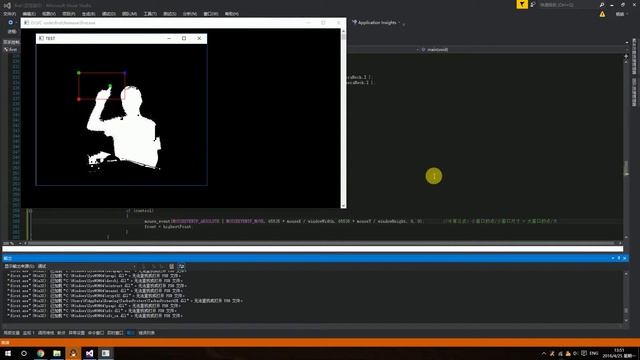The image size is (640, 360).
Task: Open the Edit (编辑) menu
Action: [29, 14]
